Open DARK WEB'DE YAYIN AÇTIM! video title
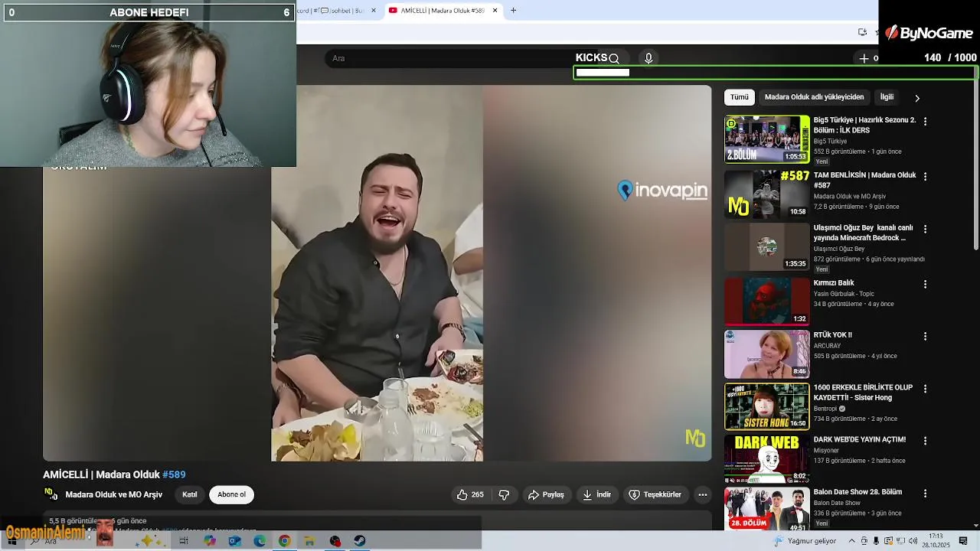Image resolution: width=980 pixels, height=551 pixels. (x=859, y=440)
